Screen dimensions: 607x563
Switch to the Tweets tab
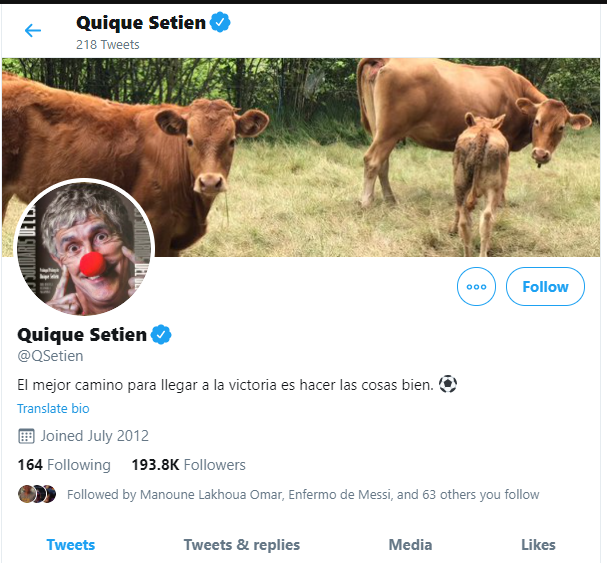pos(71,545)
